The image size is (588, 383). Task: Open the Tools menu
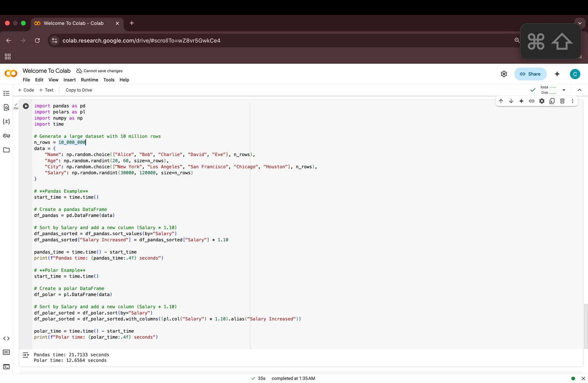click(109, 80)
